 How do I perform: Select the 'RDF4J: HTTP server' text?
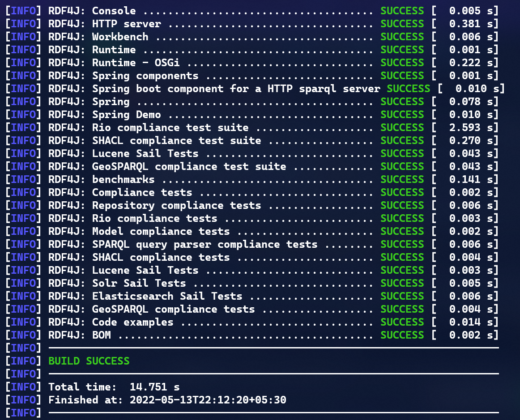click(x=105, y=24)
